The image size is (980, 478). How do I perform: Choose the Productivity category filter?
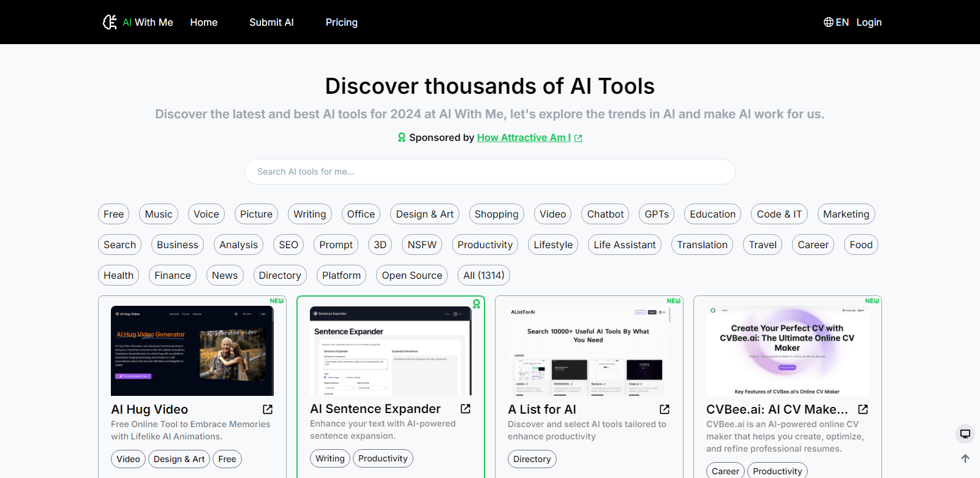[x=485, y=245]
